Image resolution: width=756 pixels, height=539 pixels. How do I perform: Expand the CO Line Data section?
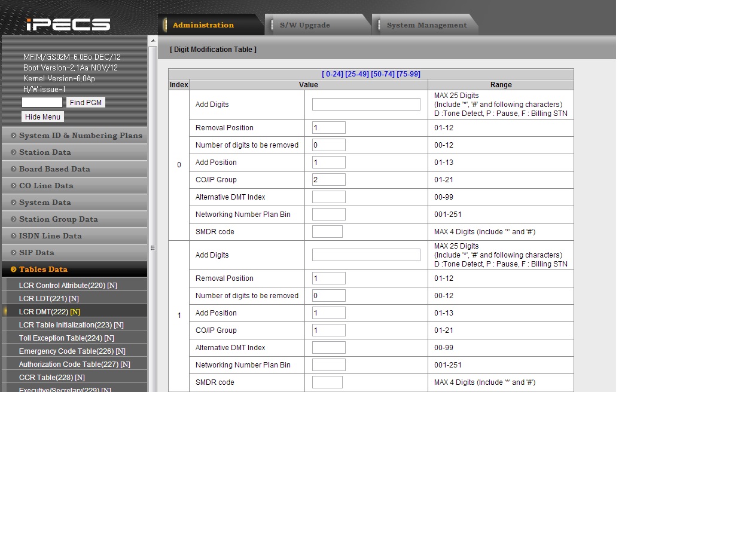tap(46, 186)
